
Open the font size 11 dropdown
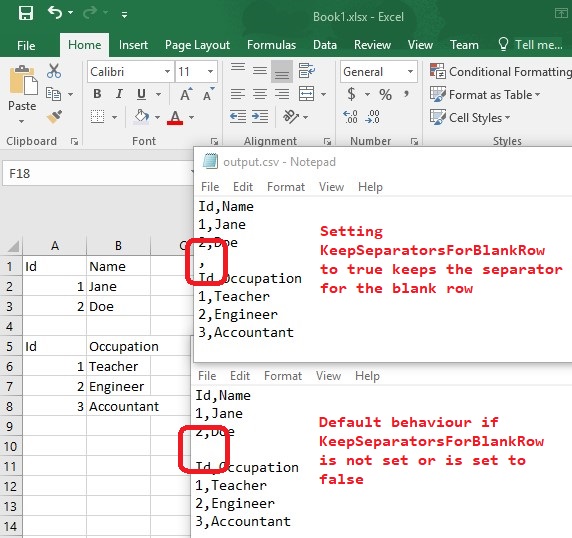pos(210,71)
